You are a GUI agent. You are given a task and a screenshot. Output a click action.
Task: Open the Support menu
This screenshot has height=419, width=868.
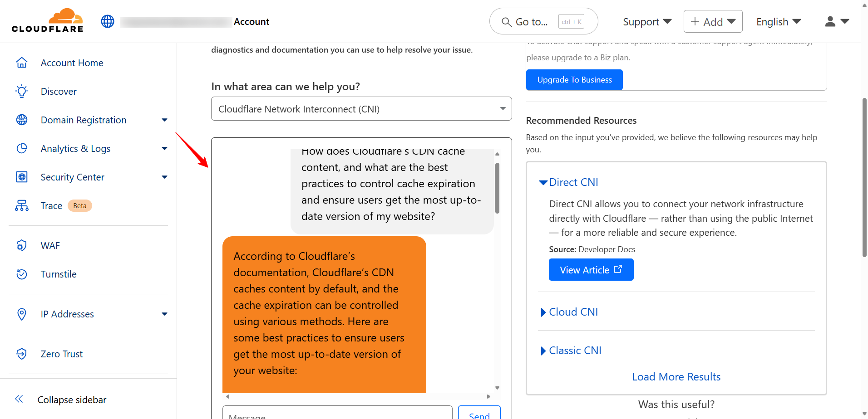coord(646,22)
